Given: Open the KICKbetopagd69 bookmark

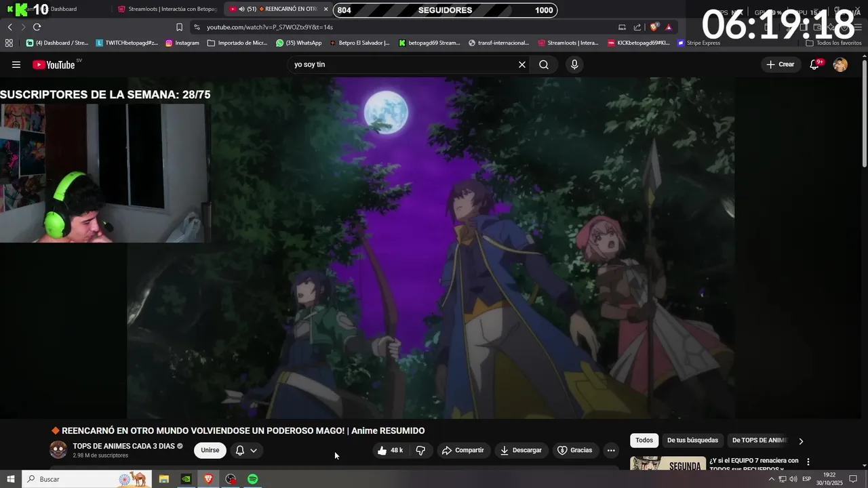Looking at the screenshot, I should pos(638,43).
